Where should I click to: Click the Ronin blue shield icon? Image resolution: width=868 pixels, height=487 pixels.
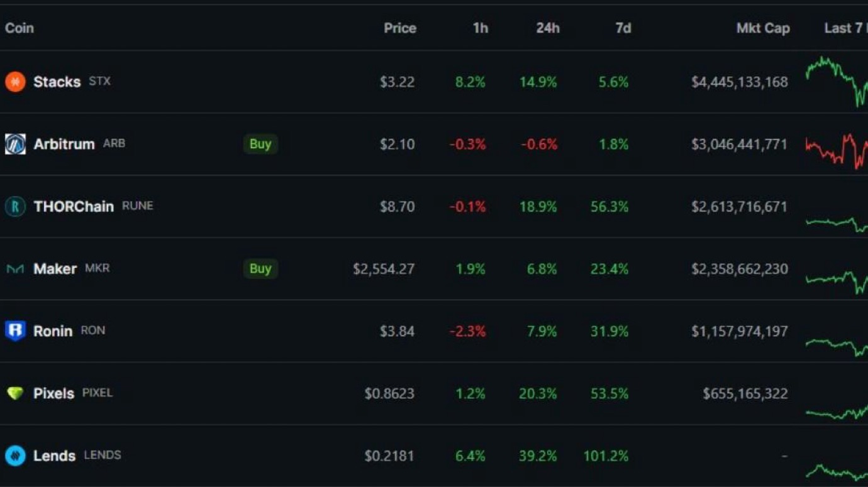pyautogui.click(x=15, y=331)
